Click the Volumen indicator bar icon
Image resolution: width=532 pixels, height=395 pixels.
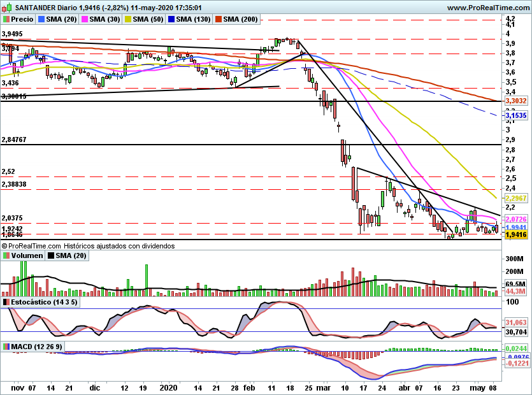pyautogui.click(x=6, y=255)
